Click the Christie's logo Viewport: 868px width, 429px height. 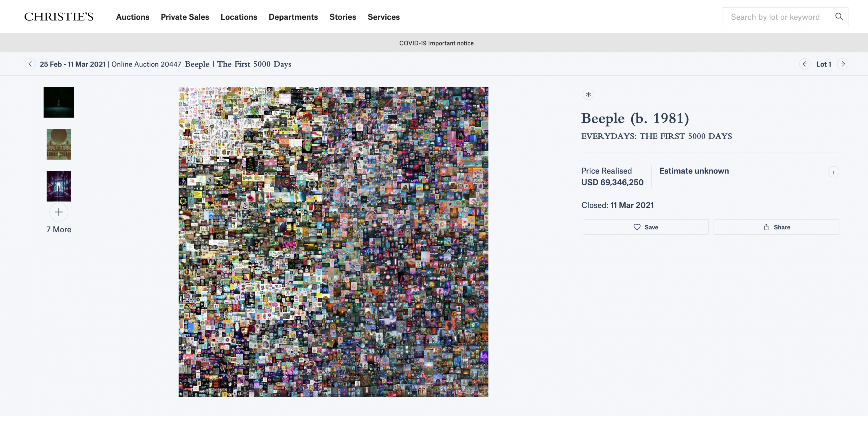tap(59, 17)
